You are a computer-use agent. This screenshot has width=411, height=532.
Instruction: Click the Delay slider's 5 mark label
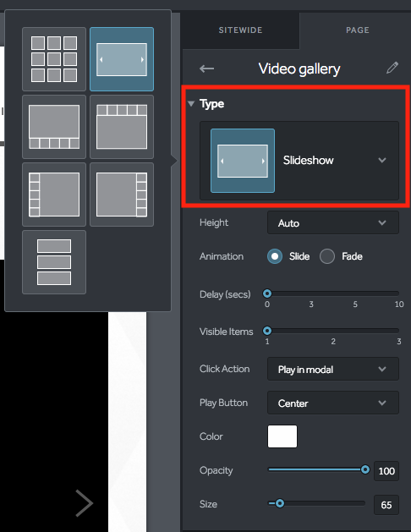[355, 304]
